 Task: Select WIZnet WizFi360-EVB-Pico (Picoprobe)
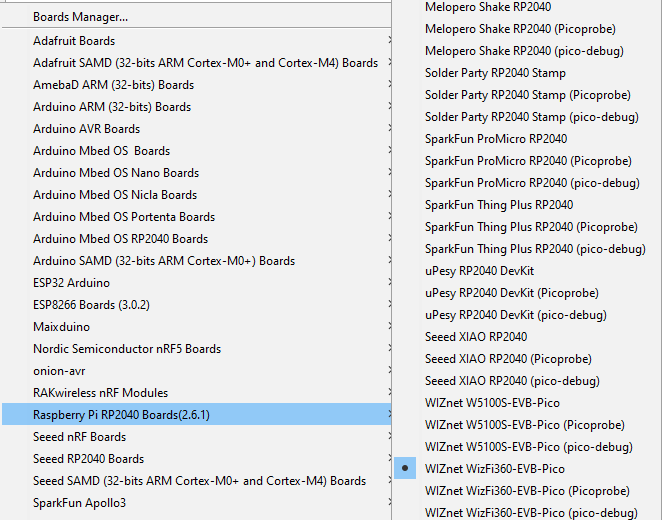(x=527, y=491)
